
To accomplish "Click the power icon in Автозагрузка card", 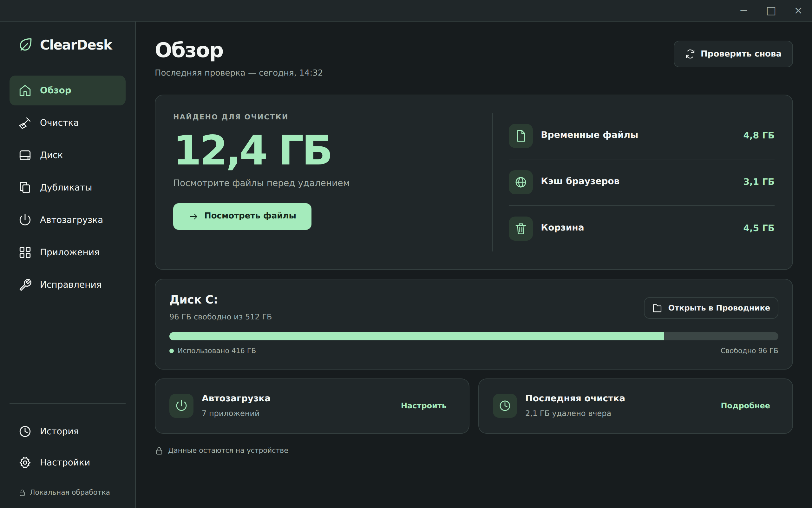I will [x=181, y=406].
